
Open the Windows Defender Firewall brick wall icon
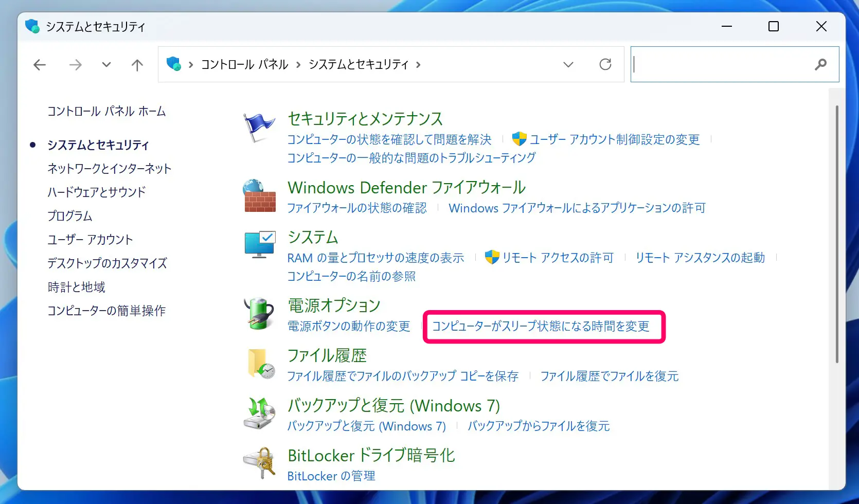tap(259, 196)
